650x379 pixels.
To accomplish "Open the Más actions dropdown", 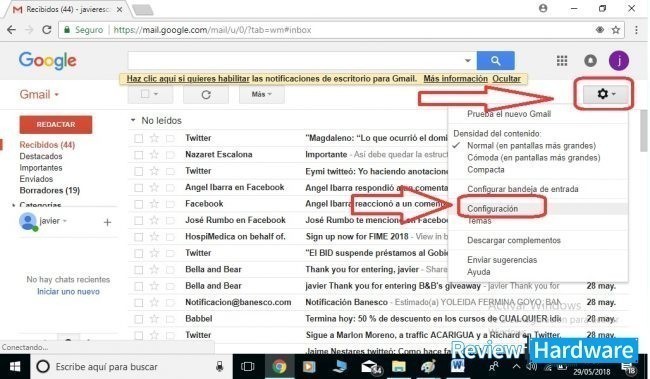I will click(262, 95).
